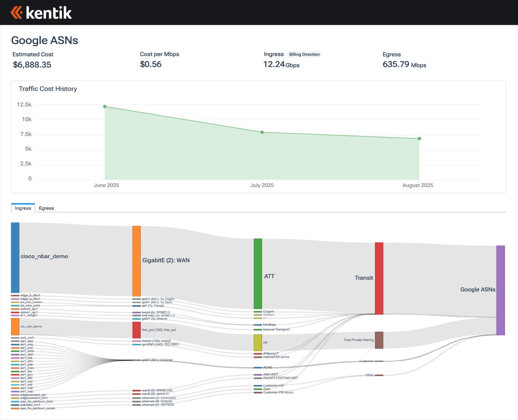
Task: Click the Egress 635.79 Mbps value
Action: coord(404,64)
